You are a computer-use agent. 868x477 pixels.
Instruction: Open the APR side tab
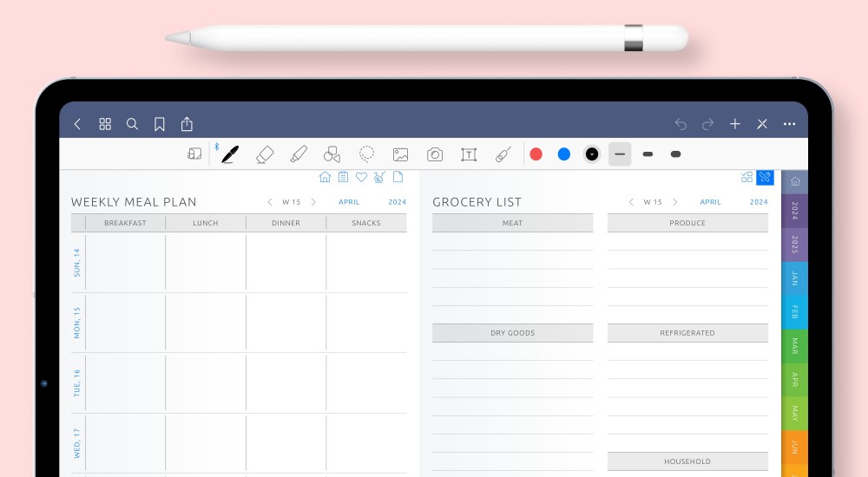tap(795, 380)
